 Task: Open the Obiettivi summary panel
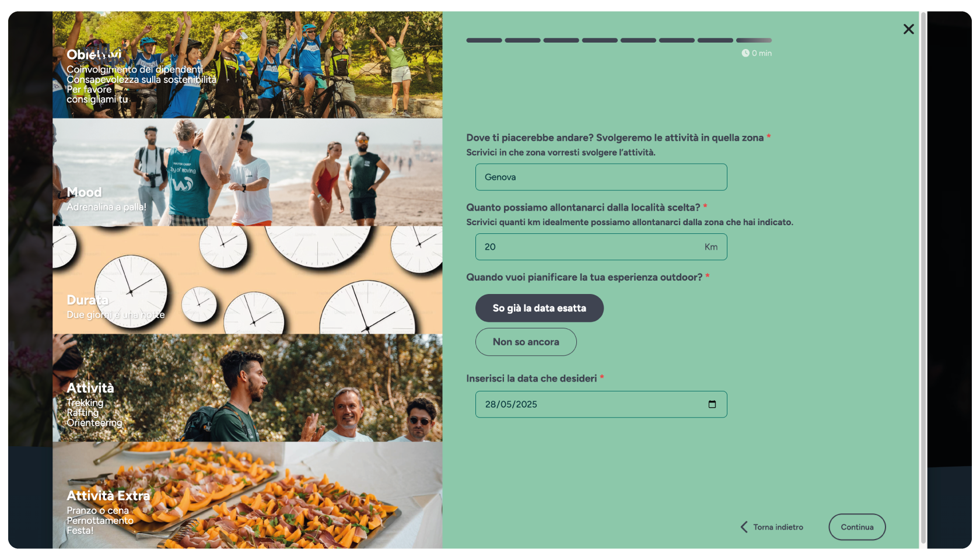[247, 65]
